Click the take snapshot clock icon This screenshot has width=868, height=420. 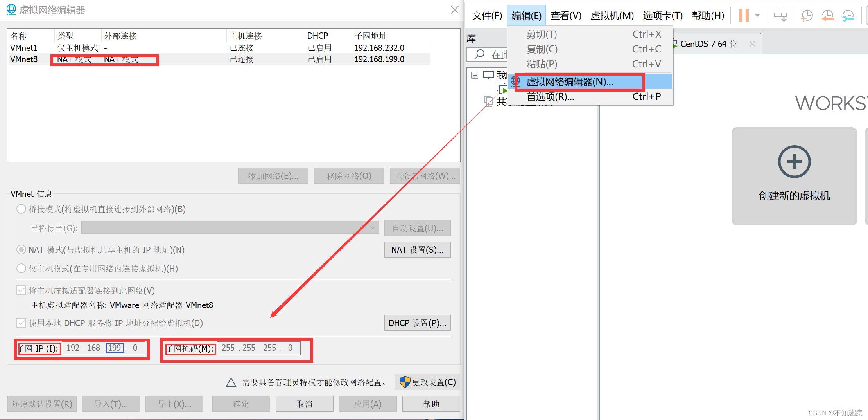807,15
